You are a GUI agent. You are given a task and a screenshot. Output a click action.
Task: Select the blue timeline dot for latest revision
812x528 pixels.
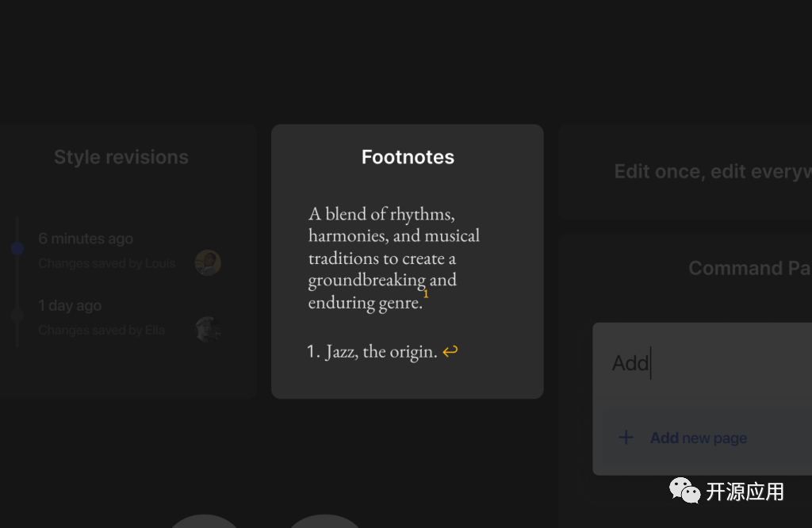coord(17,249)
